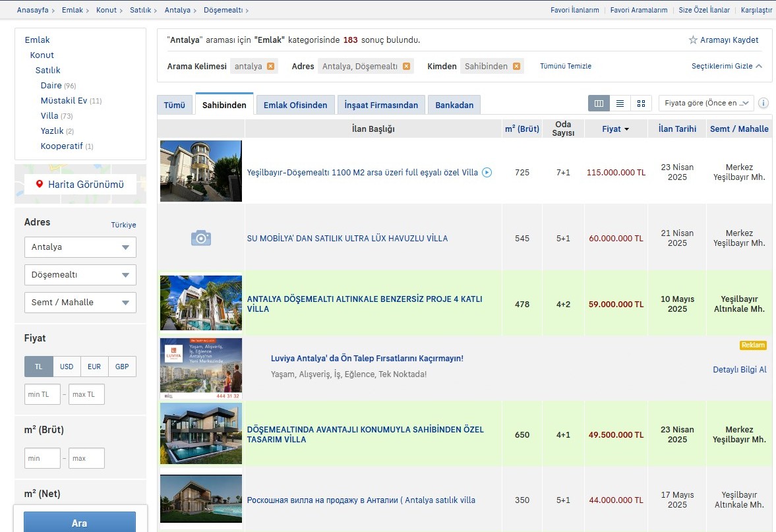The image size is (776, 532).
Task: Open the Russian-titled villa listing thumbnail
Action: click(x=201, y=499)
